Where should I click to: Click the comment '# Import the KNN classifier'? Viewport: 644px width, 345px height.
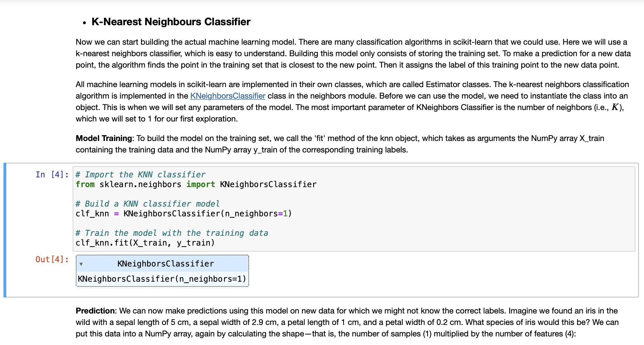(140, 174)
